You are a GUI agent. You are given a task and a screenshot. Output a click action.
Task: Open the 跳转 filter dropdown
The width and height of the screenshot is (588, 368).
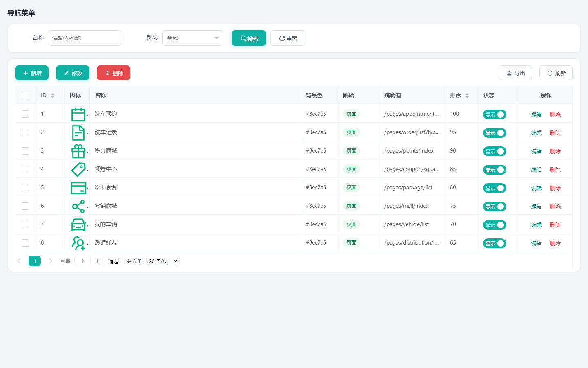193,38
